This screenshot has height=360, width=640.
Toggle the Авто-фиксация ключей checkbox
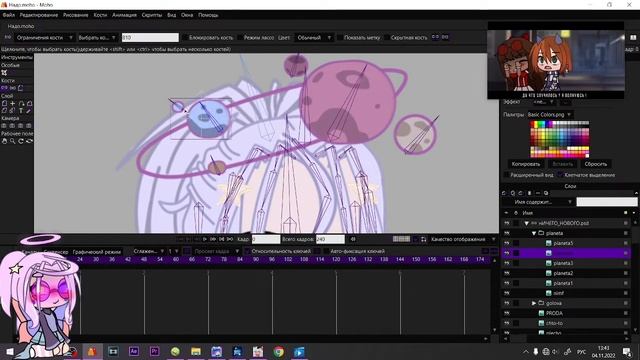(x=326, y=251)
